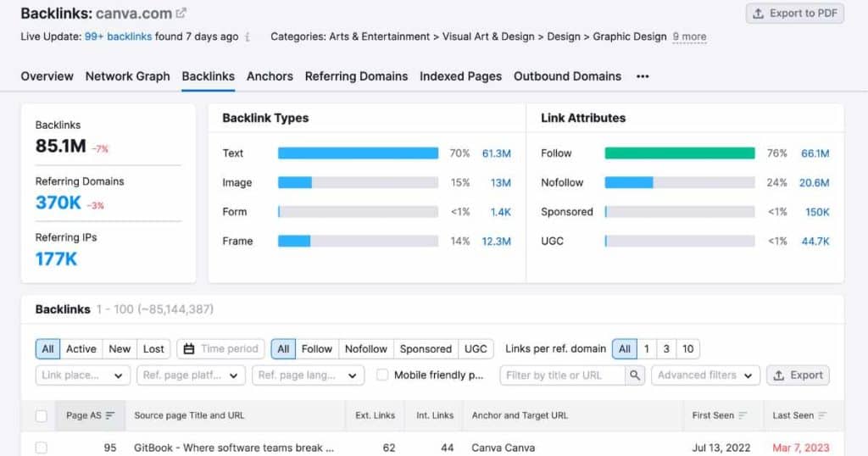Open the 13M image backlinks link
868x456 pixels.
[500, 182]
